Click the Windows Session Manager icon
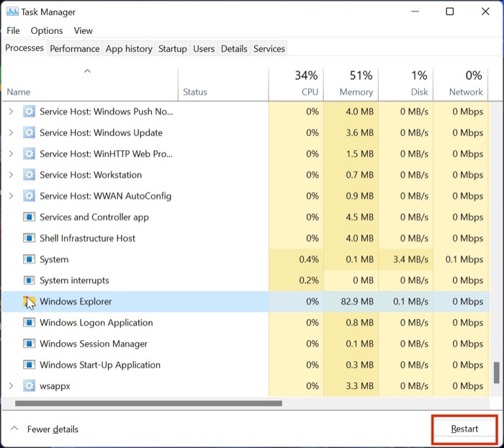The image size is (504, 448). (29, 344)
